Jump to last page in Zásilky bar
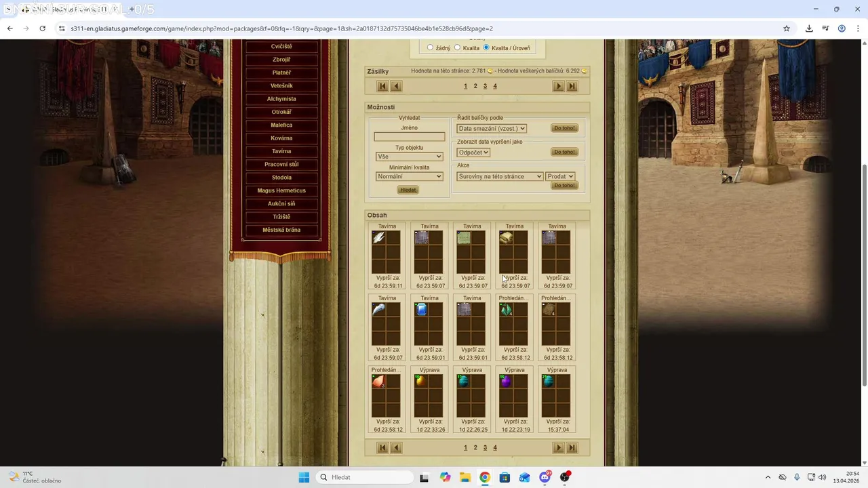 pyautogui.click(x=572, y=86)
